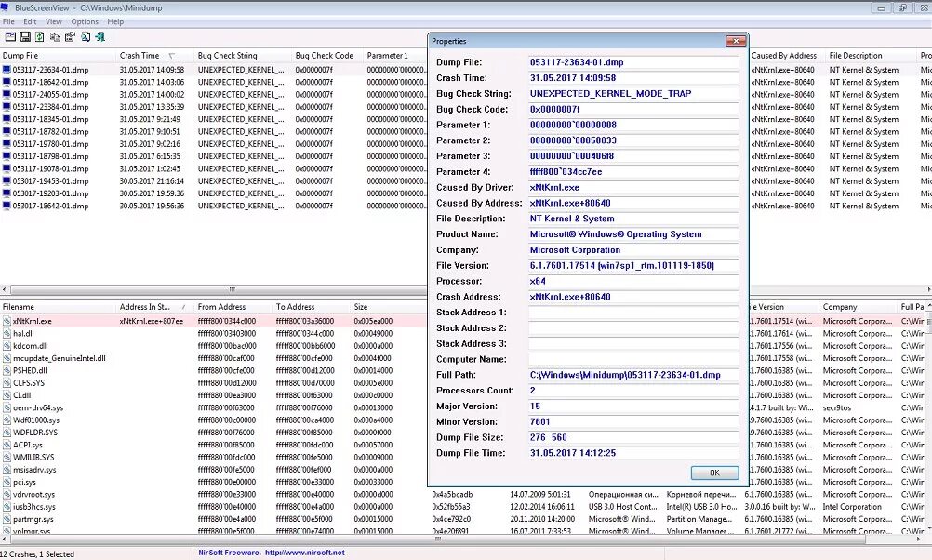Click the kdcom.dll file icon
The width and height of the screenshot is (932, 560).
pyautogui.click(x=7, y=346)
